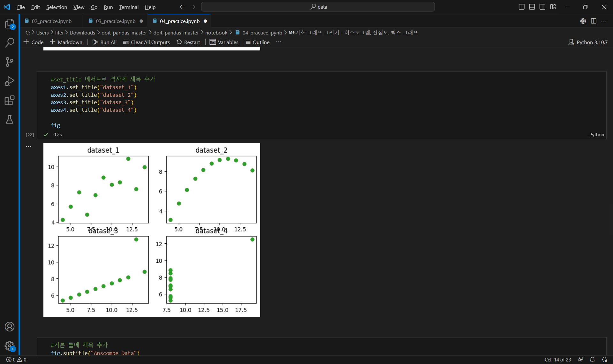Open the Explorer view in activity bar
Screen dimensions: 613x364
[x=10, y=24]
